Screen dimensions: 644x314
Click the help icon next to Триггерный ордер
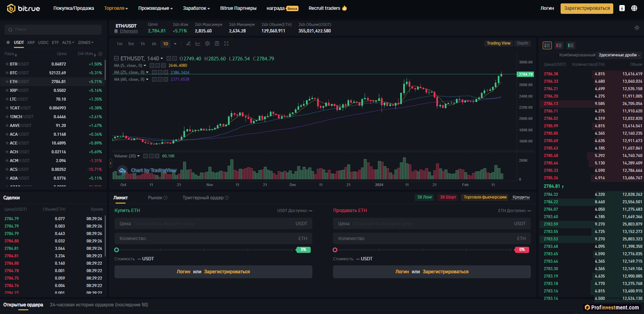[x=227, y=198]
